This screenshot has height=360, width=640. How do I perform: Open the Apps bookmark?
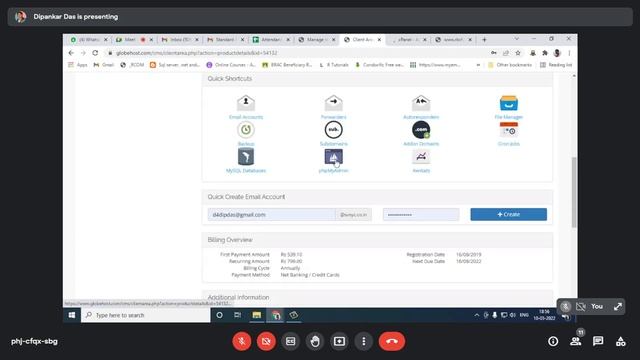click(x=78, y=65)
